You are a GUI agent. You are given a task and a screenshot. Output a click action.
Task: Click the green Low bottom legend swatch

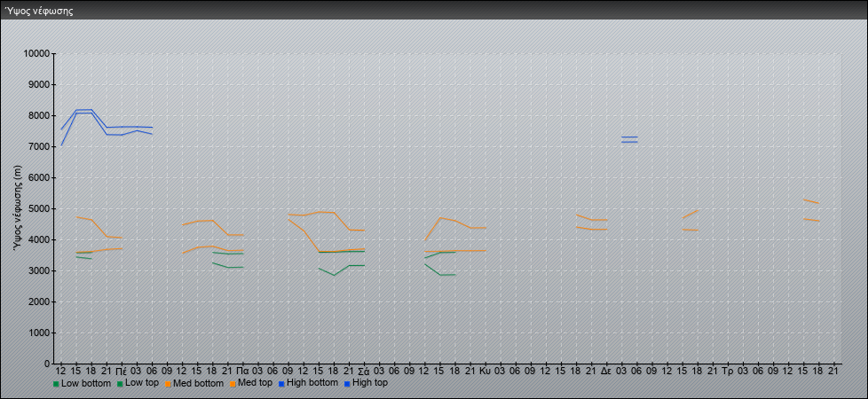(x=56, y=384)
